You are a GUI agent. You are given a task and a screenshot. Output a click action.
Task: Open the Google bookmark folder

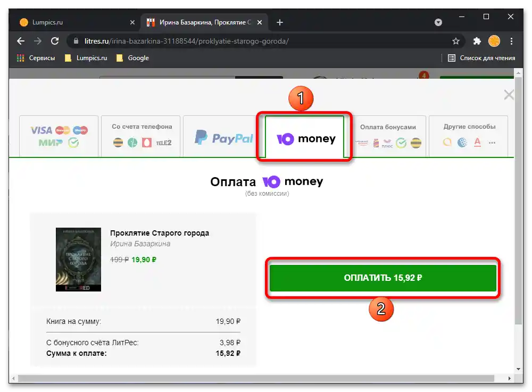132,58
